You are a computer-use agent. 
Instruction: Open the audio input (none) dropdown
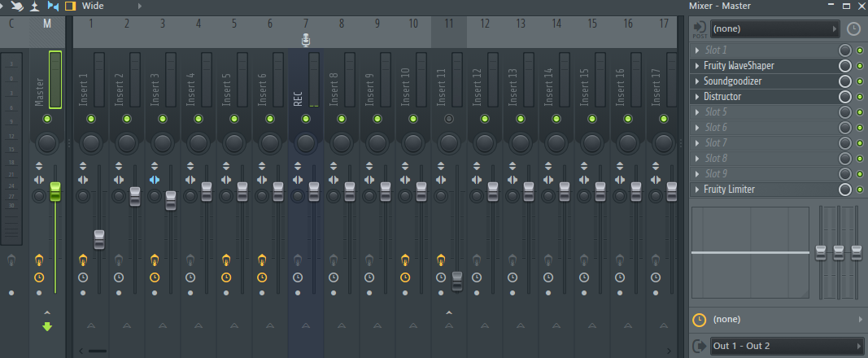click(x=775, y=28)
